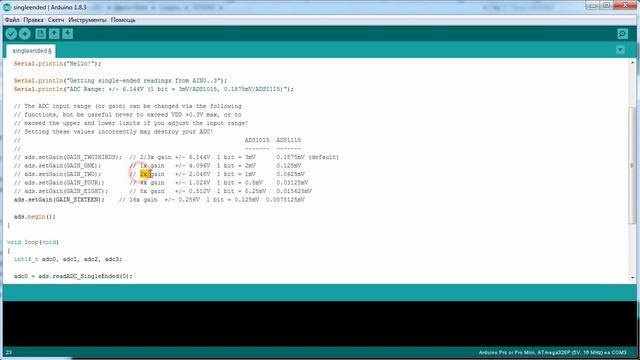Click the int16_t adc0, adc1 declaration line
This screenshot has height=360, width=640.
pos(68,259)
